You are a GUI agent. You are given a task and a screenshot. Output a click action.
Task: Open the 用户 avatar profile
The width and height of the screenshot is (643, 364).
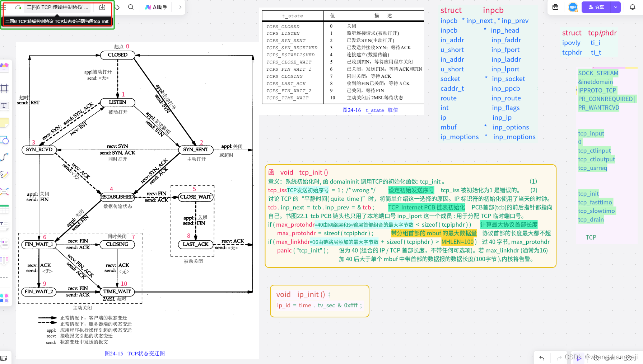point(573,7)
